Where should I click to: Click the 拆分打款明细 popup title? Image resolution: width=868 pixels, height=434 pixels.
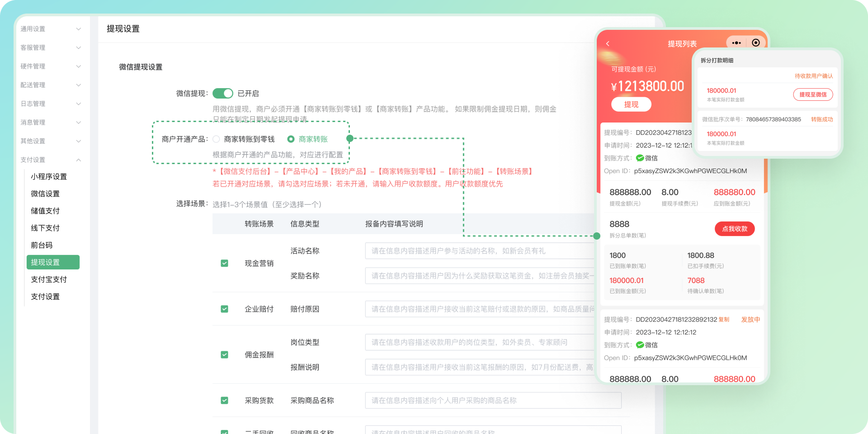717,60
